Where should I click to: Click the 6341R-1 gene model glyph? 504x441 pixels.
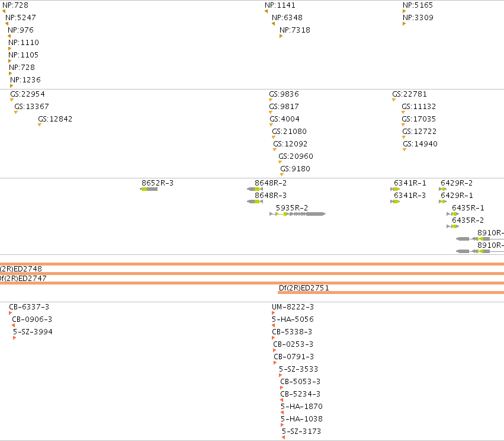395,189
